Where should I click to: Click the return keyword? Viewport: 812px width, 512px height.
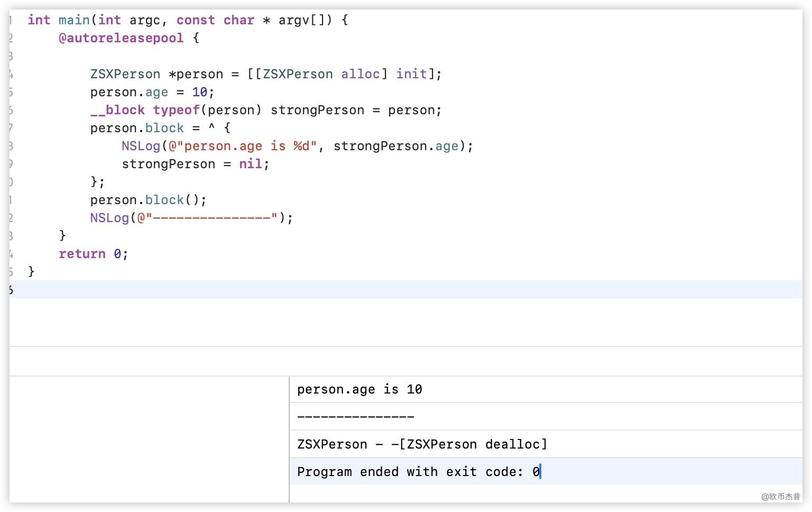pos(82,254)
